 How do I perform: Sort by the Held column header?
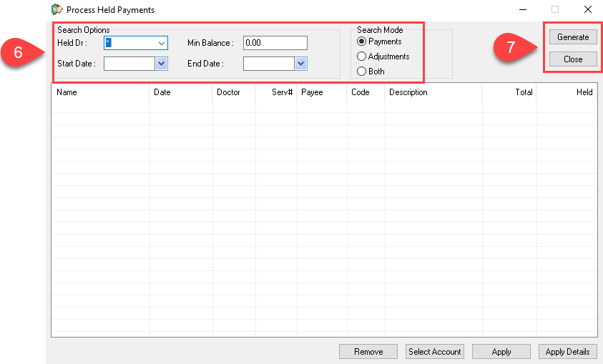point(567,92)
